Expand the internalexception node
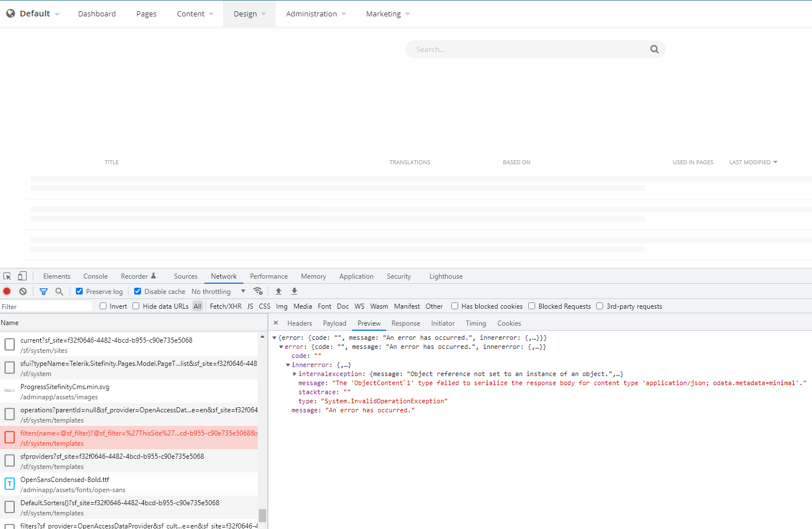 point(294,374)
